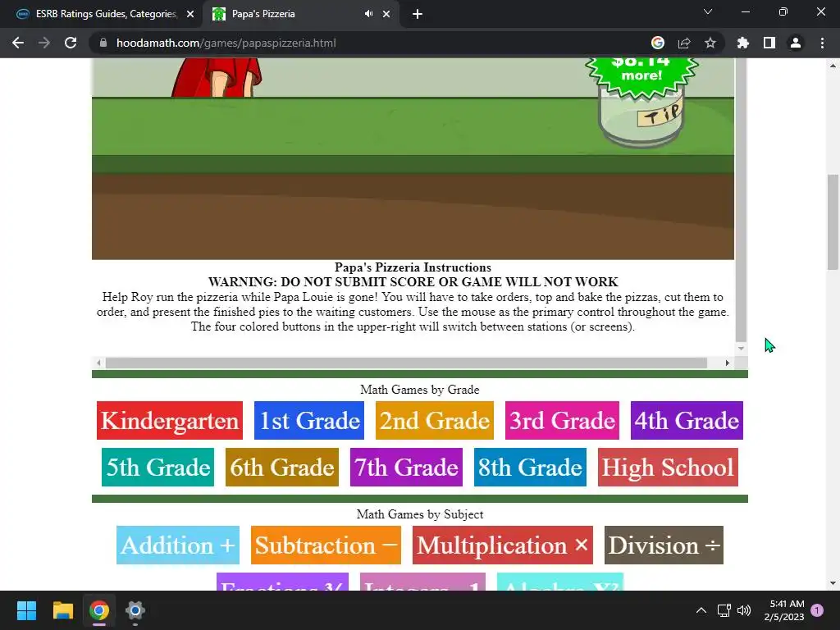Click the Chrome taskbar icon

click(99, 610)
